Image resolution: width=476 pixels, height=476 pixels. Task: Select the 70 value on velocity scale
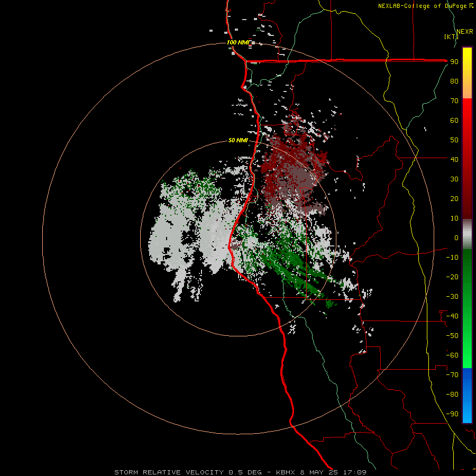click(454, 101)
